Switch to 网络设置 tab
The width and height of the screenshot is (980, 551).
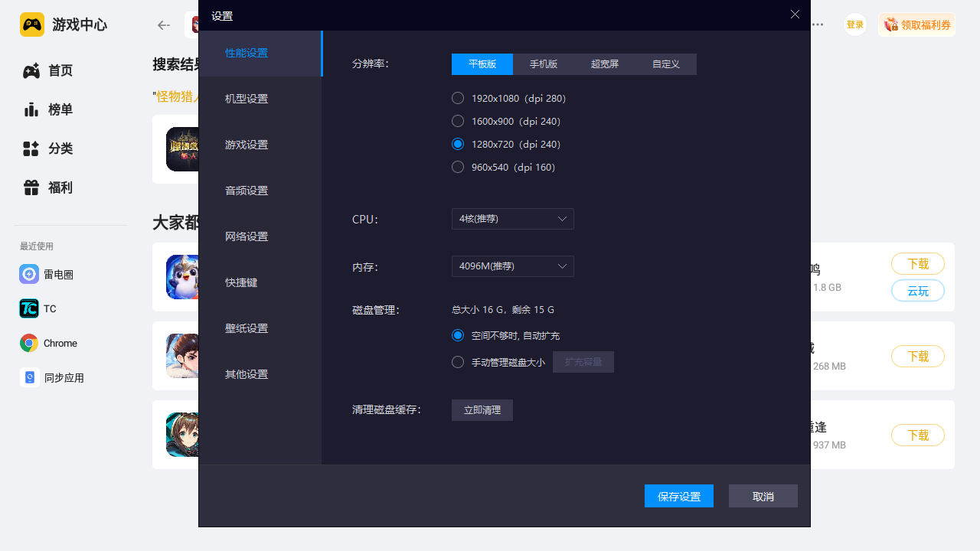click(260, 237)
